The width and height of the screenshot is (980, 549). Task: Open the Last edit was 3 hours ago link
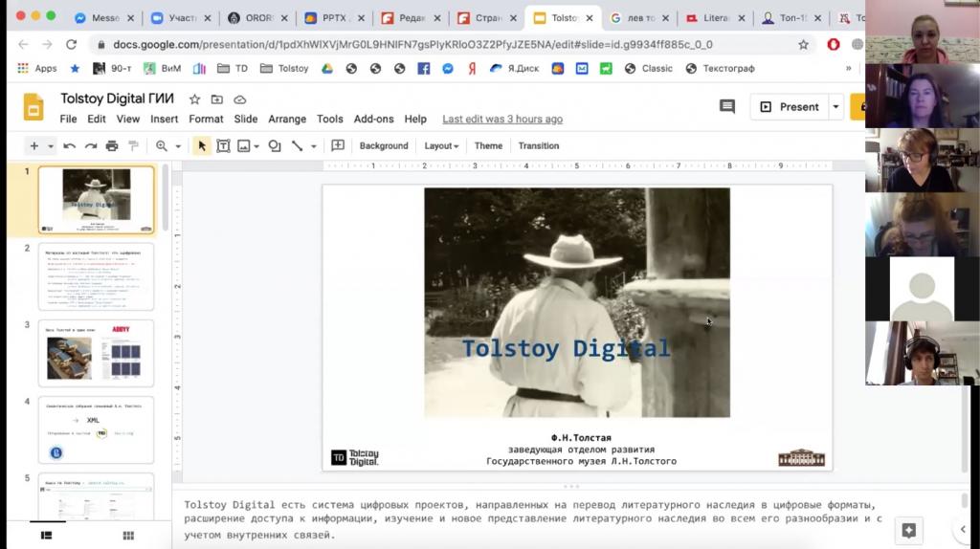[502, 119]
